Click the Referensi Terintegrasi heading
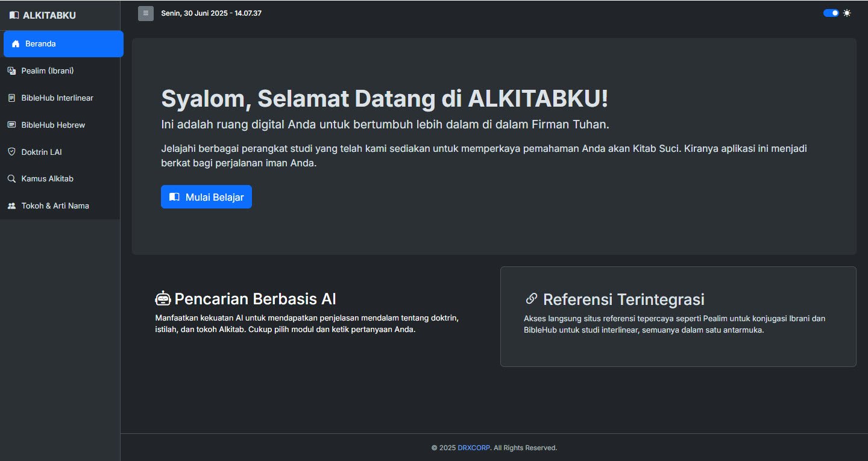This screenshot has height=461, width=868. click(x=624, y=299)
